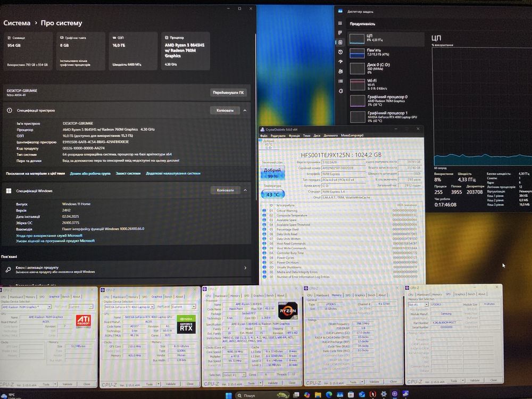This screenshot has width=532, height=399.
Task: Open Файл menu in CrystalDiskInfo
Action: tap(264, 136)
